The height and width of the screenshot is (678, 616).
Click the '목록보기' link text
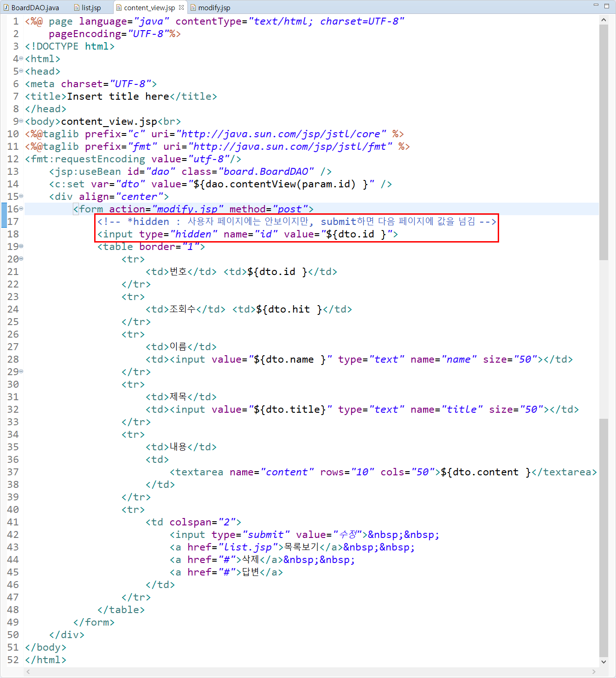pos(302,547)
